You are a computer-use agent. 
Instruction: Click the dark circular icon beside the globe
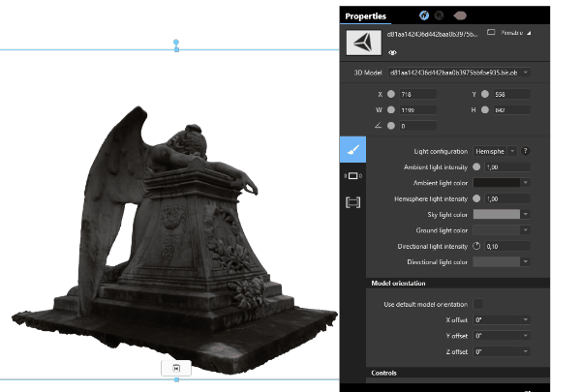pyautogui.click(x=439, y=15)
